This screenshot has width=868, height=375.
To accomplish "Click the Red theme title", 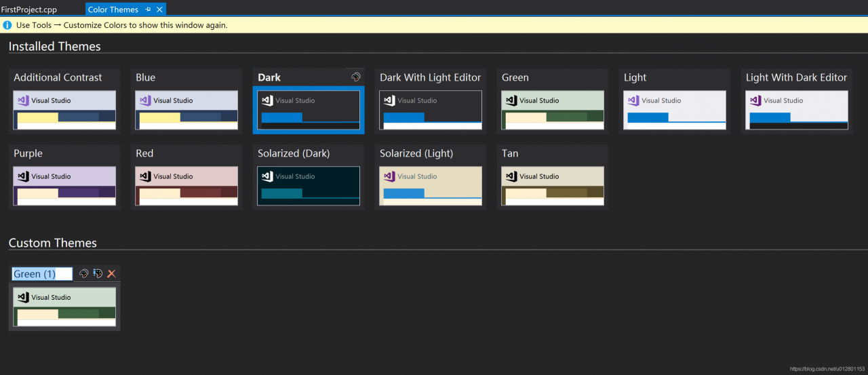I will pos(144,153).
